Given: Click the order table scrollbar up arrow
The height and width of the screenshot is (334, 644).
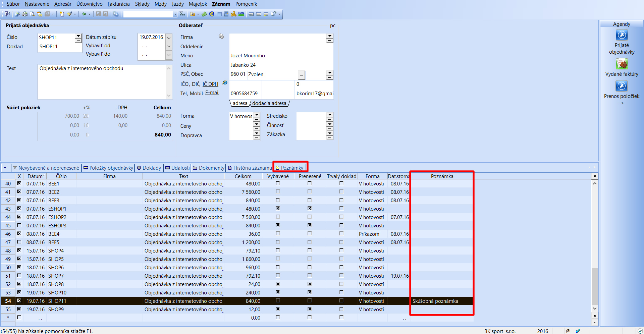Looking at the screenshot, I should 595,183.
